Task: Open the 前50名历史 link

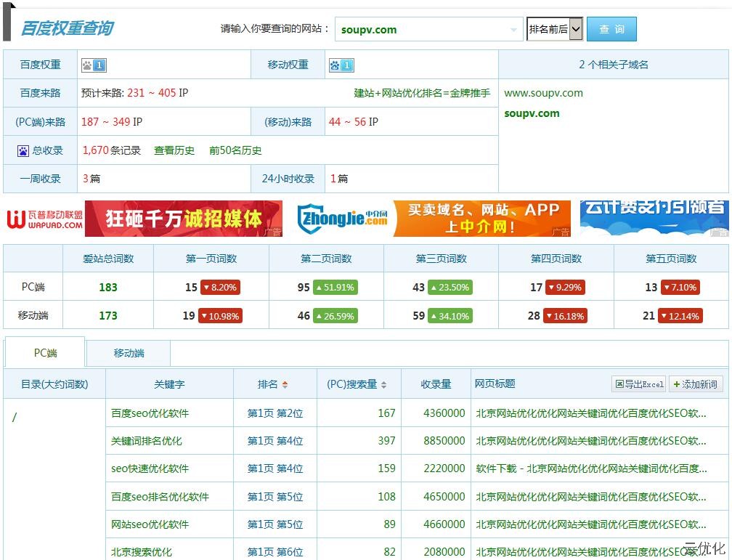Action: point(235,150)
